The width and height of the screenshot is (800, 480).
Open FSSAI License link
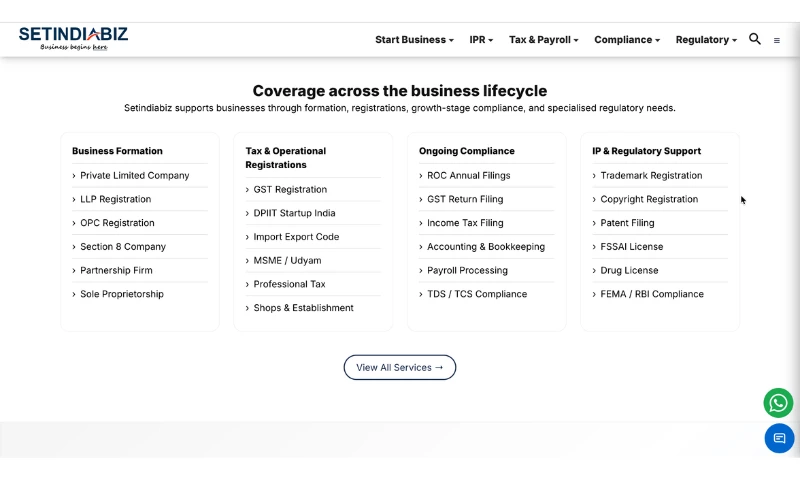tap(632, 246)
